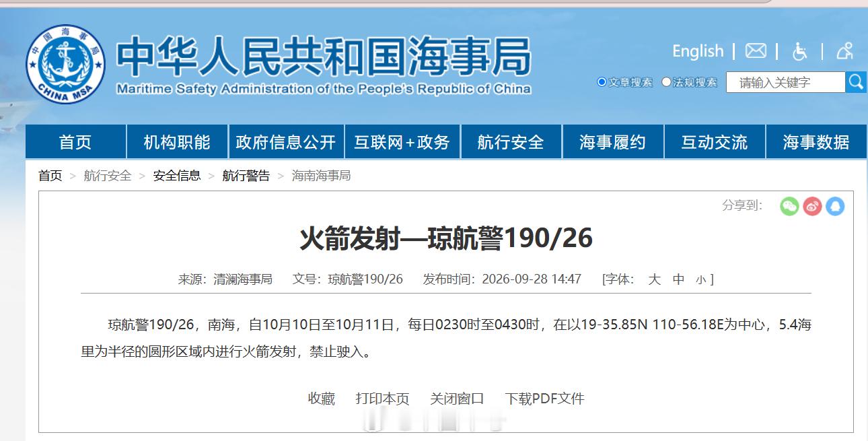
Task: Click the 中华人民共和国海事局 site title
Action: (323, 55)
